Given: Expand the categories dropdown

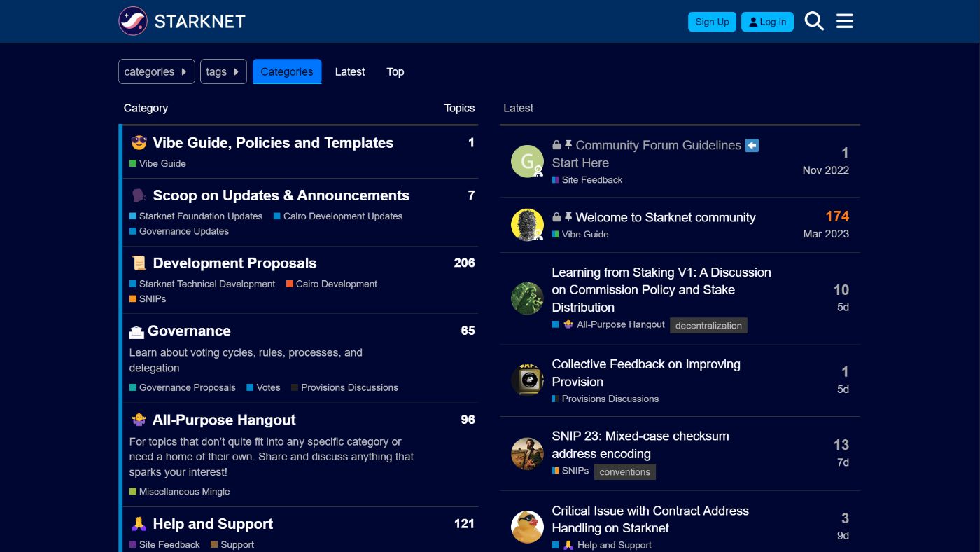Looking at the screenshot, I should coord(156,71).
